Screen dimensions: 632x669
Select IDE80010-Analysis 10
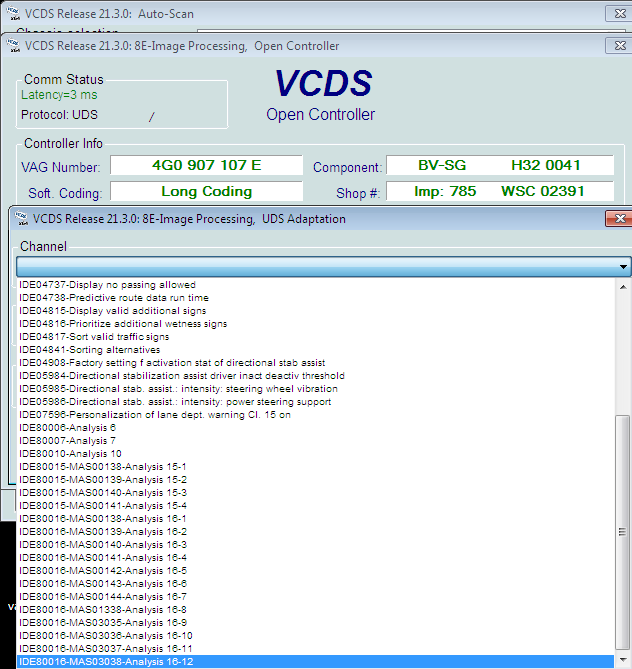(315, 454)
